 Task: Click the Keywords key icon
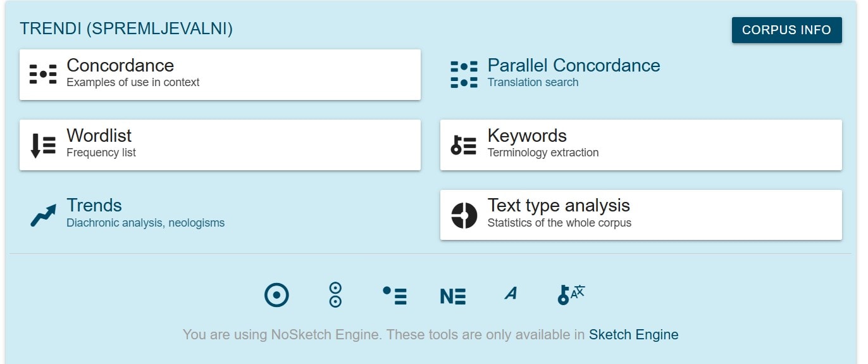pos(464,145)
